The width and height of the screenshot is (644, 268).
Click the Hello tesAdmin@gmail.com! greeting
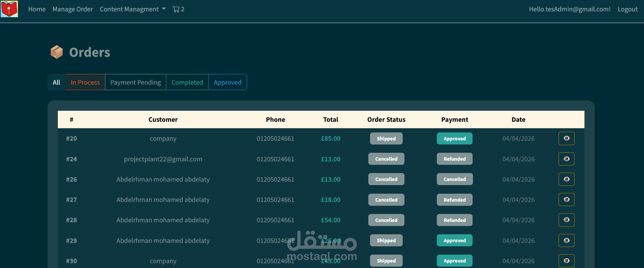click(570, 9)
